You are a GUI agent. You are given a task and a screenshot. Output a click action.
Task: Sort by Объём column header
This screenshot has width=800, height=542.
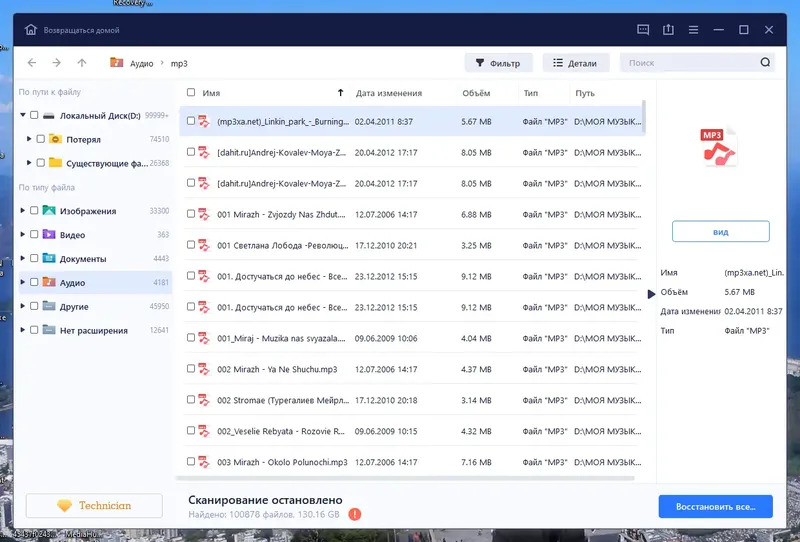(x=476, y=93)
